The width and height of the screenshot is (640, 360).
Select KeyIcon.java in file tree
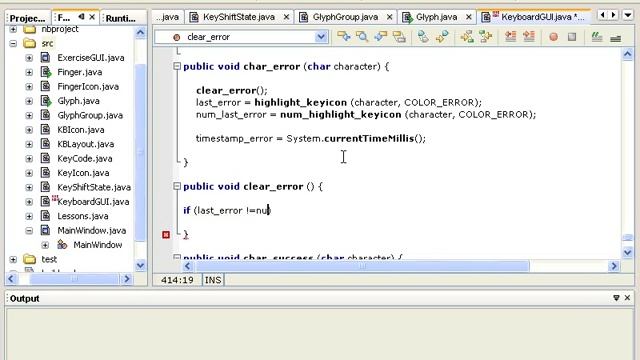83,173
